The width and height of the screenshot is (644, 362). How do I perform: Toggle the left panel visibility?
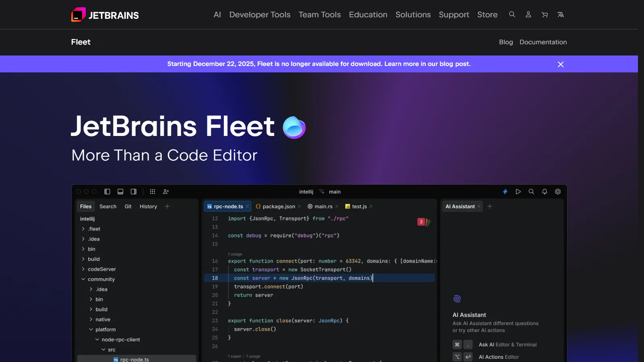point(107,192)
